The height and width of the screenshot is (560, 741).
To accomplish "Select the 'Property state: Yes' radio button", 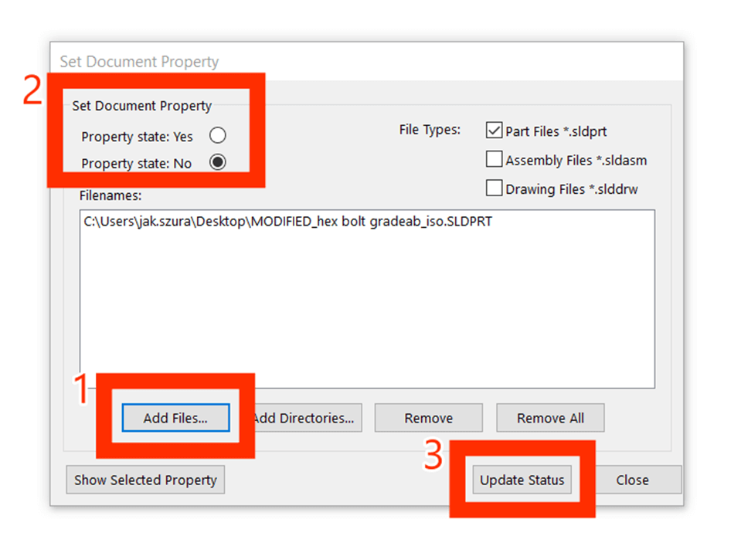I will (218, 136).
